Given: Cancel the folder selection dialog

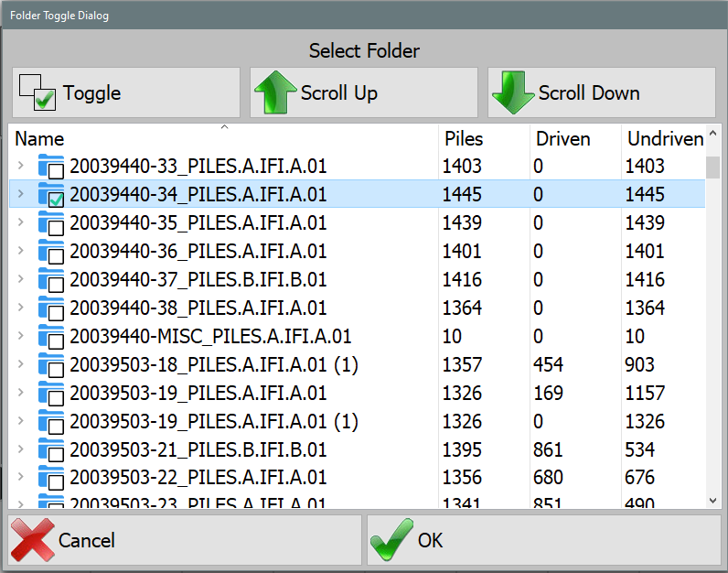Looking at the screenshot, I should 185,540.
